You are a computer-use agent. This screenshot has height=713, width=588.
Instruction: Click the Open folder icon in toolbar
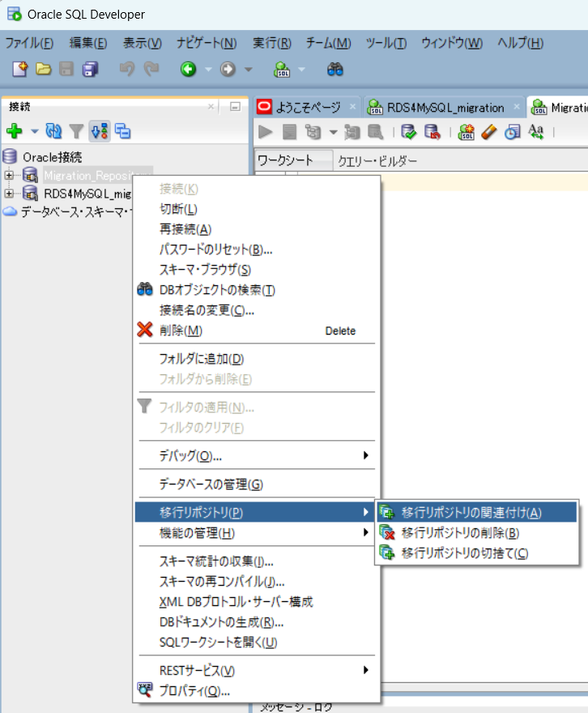tap(44, 69)
